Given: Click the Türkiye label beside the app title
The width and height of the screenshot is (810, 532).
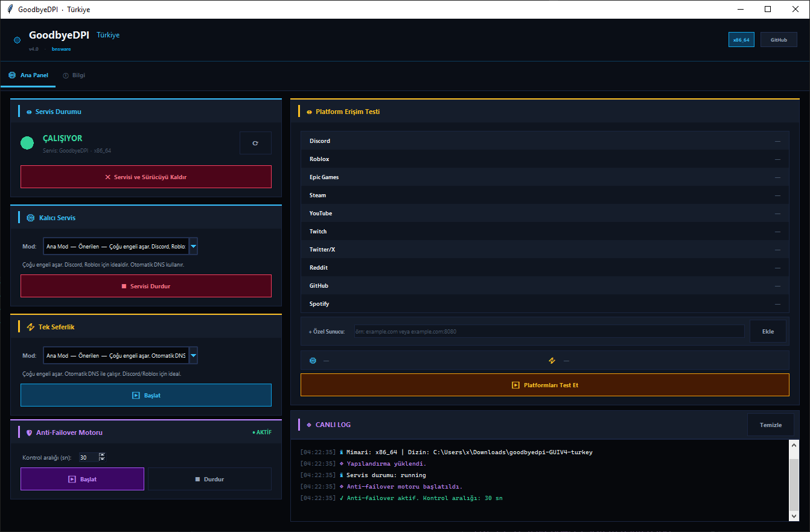Looking at the screenshot, I should (108, 35).
